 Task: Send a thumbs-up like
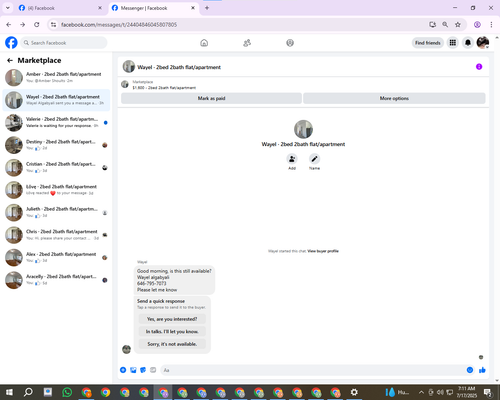(482, 370)
